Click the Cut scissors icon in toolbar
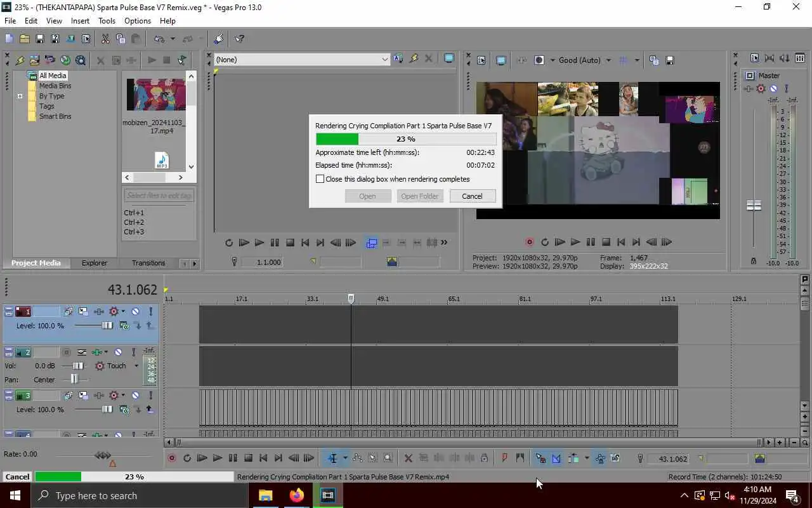 [x=105, y=39]
